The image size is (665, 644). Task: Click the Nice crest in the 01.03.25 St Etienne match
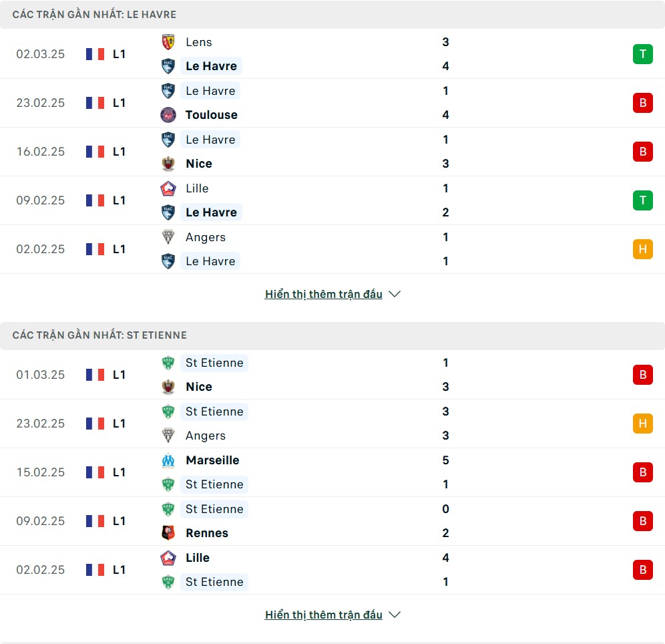(x=168, y=387)
